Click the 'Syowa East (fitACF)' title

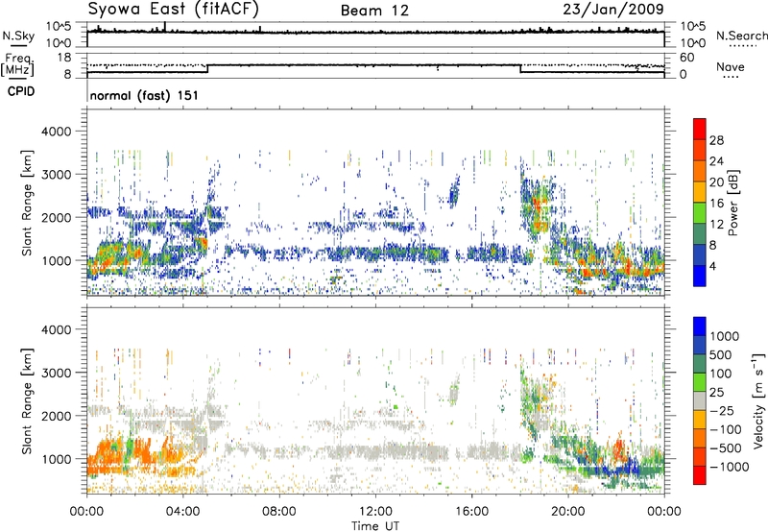(x=173, y=9)
